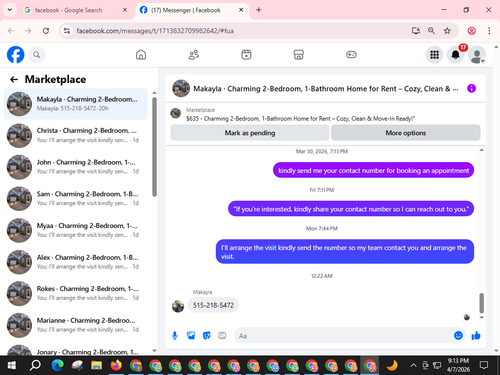
Task: Go to the Home feed icon
Action: [141, 55]
